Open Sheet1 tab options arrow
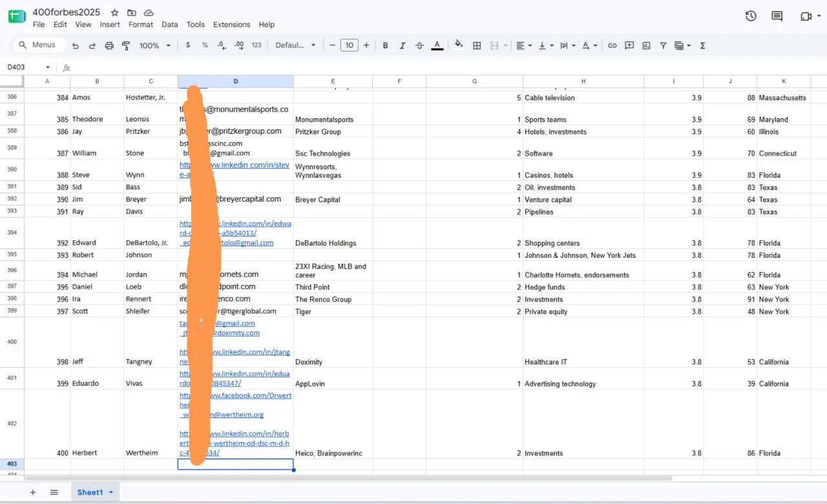The image size is (827, 504). [x=111, y=492]
